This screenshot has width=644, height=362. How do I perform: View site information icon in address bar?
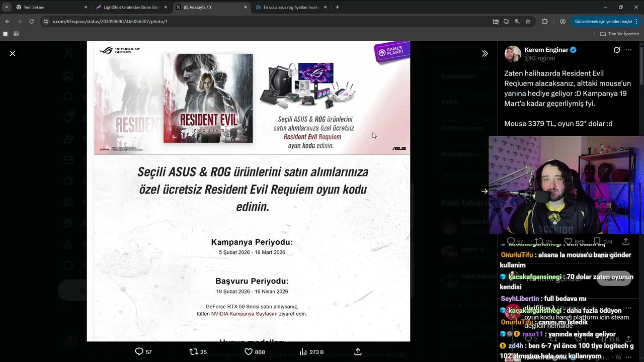tap(46, 22)
